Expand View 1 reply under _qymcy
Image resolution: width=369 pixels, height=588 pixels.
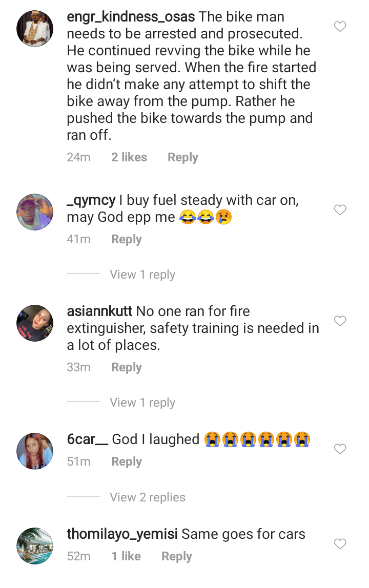pos(142,275)
